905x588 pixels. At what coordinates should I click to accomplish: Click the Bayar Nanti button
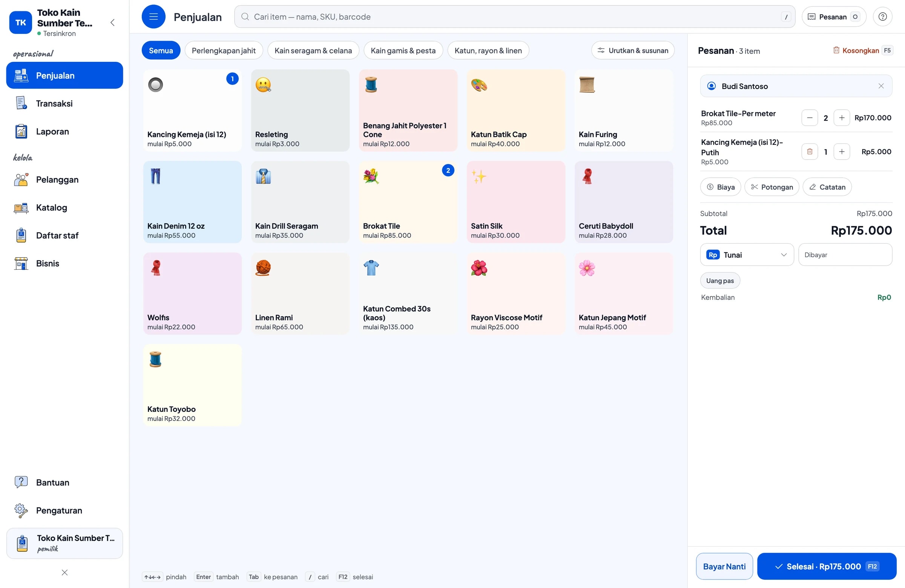pos(724,567)
